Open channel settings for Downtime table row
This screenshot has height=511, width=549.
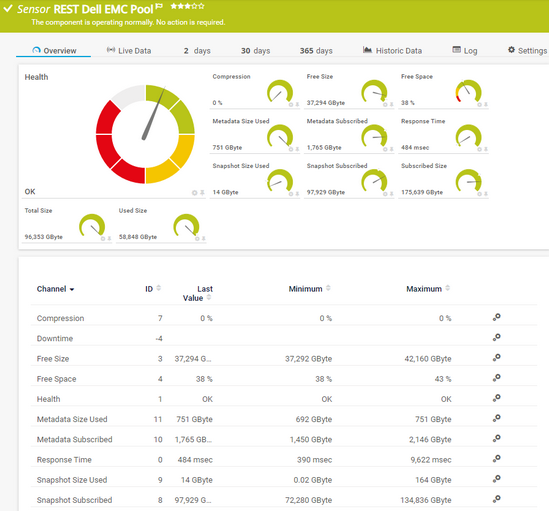click(496, 338)
